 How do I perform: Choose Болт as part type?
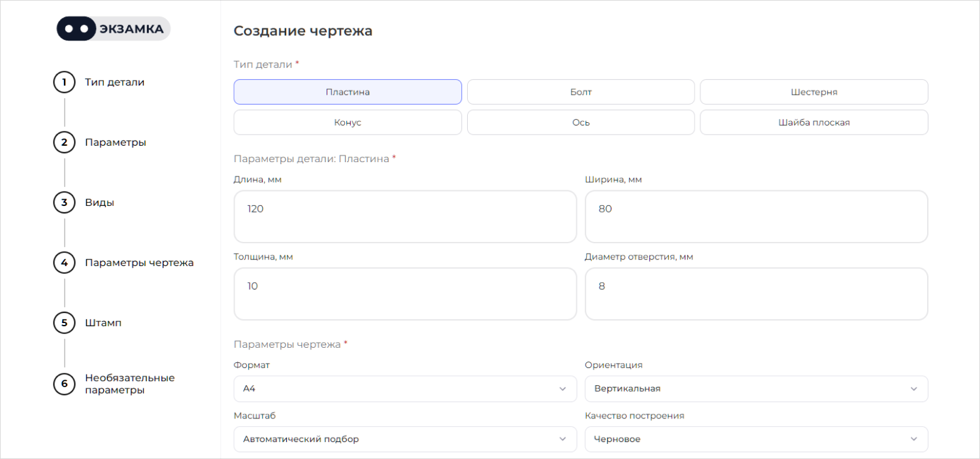580,92
